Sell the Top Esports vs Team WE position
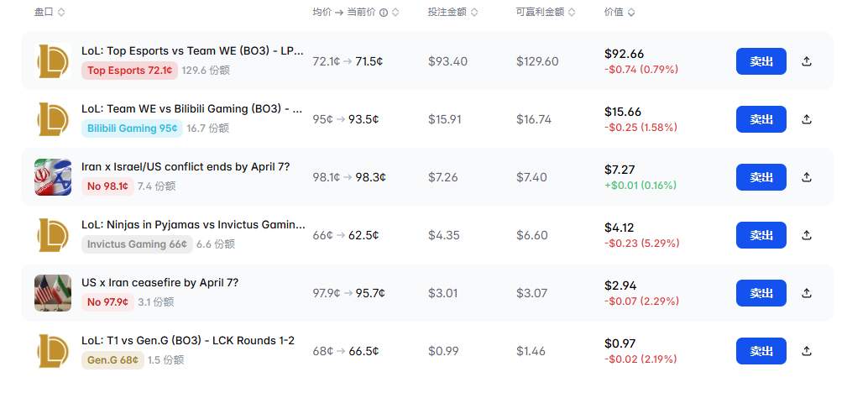868x393 pixels. [x=761, y=61]
